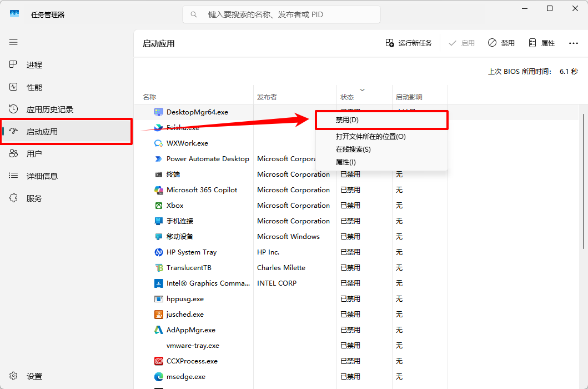Viewport: 588px width, 389px height.
Task: Choose 打开文件所在的位置(O) in context menu
Action: 381,137
